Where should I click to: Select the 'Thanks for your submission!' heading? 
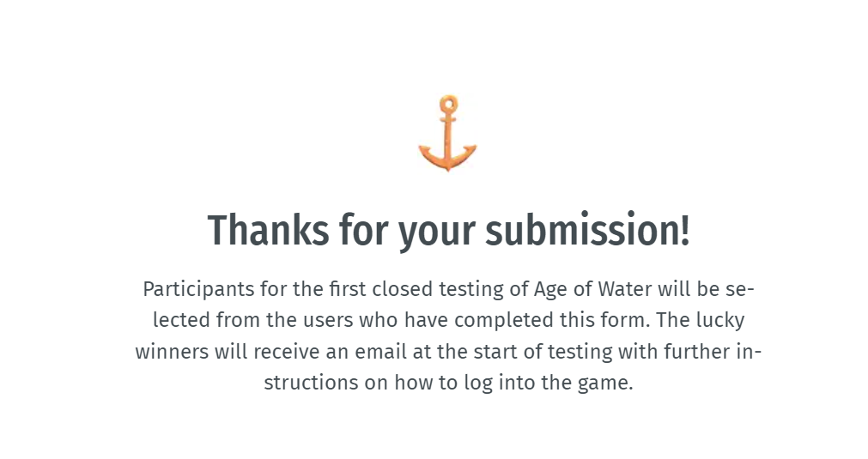[x=449, y=230]
